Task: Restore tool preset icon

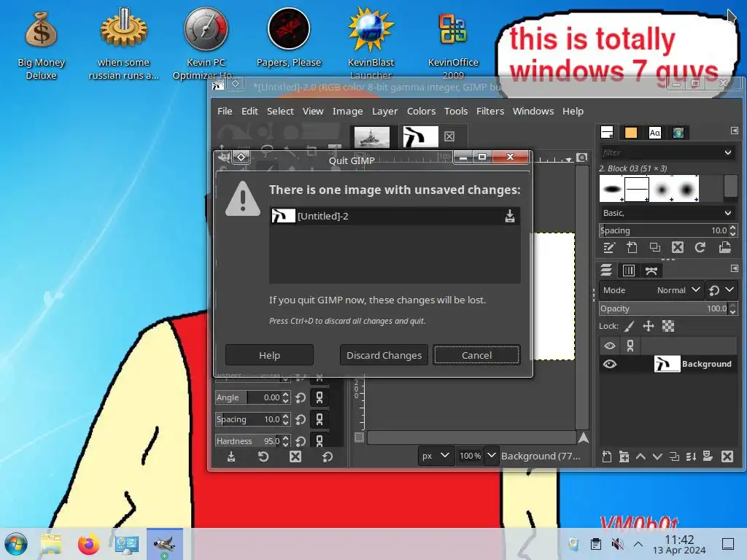Action: [x=263, y=456]
